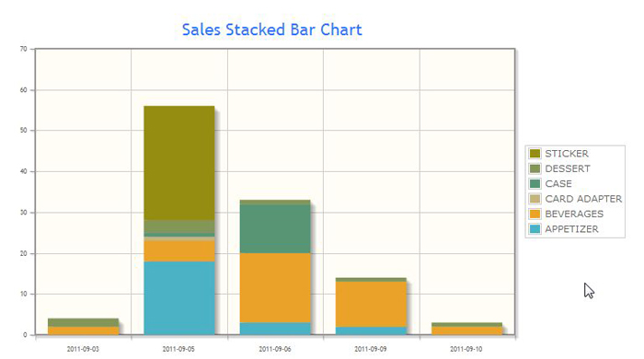Select the CARD ADAPTER legend label
644x359 pixels.
point(583,199)
